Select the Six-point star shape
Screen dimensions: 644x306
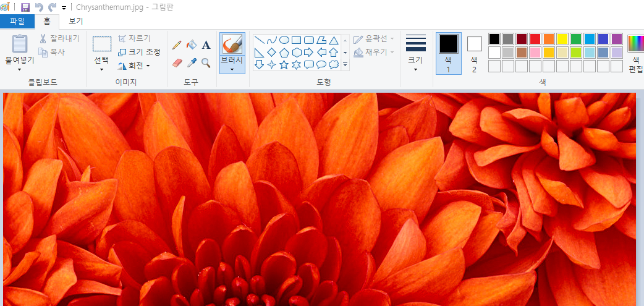point(296,64)
